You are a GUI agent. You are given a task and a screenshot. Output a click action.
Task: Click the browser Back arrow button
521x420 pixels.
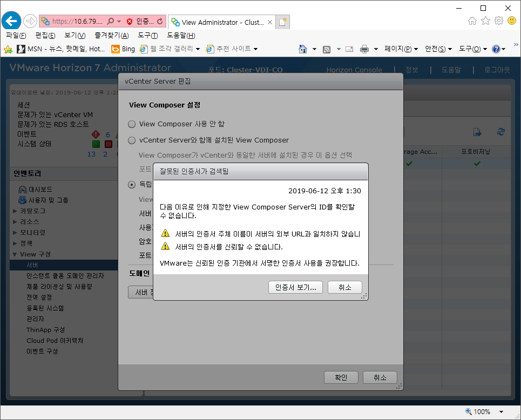11,21
